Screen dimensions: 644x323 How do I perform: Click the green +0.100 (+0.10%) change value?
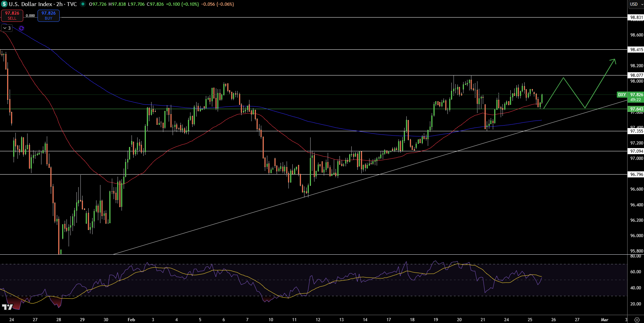182,4
